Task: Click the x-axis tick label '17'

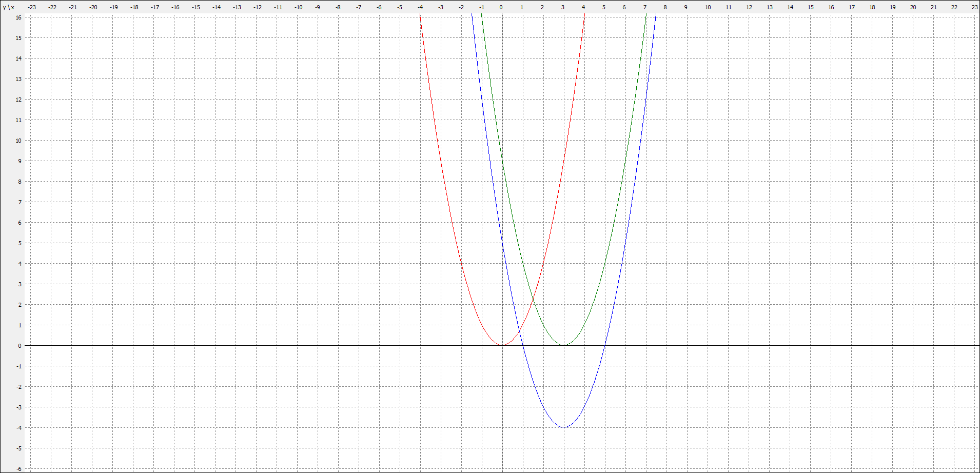Action: (851, 7)
